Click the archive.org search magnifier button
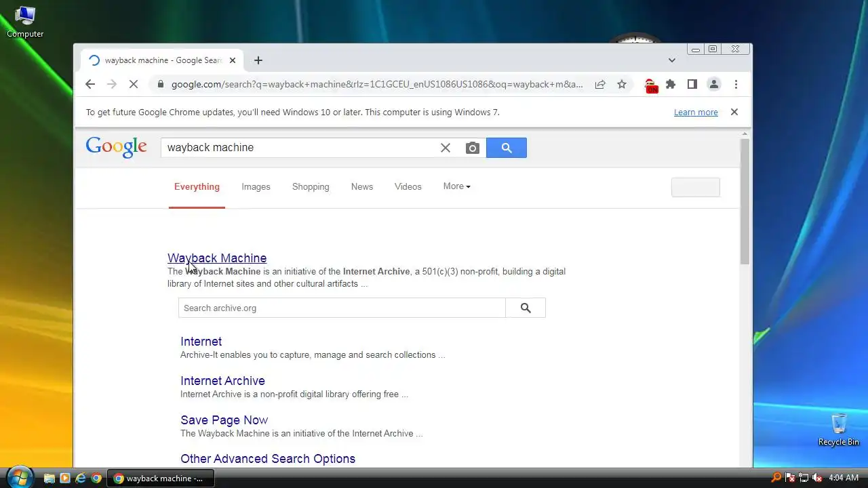868x488 pixels. (x=526, y=308)
